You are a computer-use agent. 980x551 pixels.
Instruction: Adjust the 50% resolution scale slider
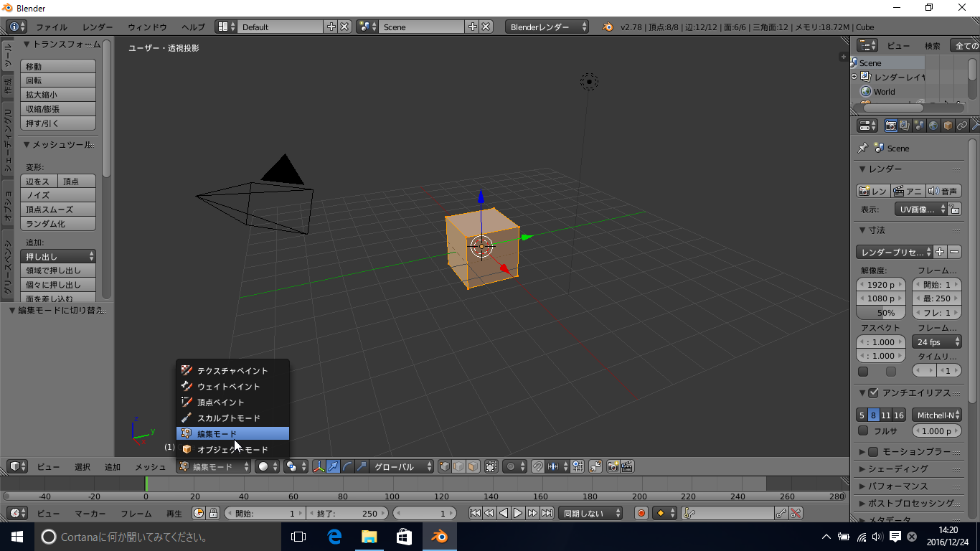point(882,313)
